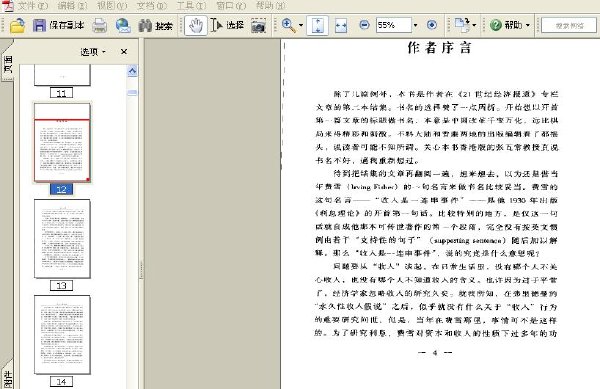Open the zoom percentage dropdown arrow

point(416,25)
